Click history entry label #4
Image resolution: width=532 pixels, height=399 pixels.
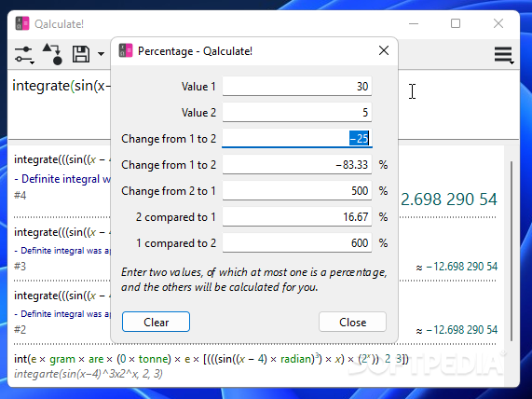[20, 196]
